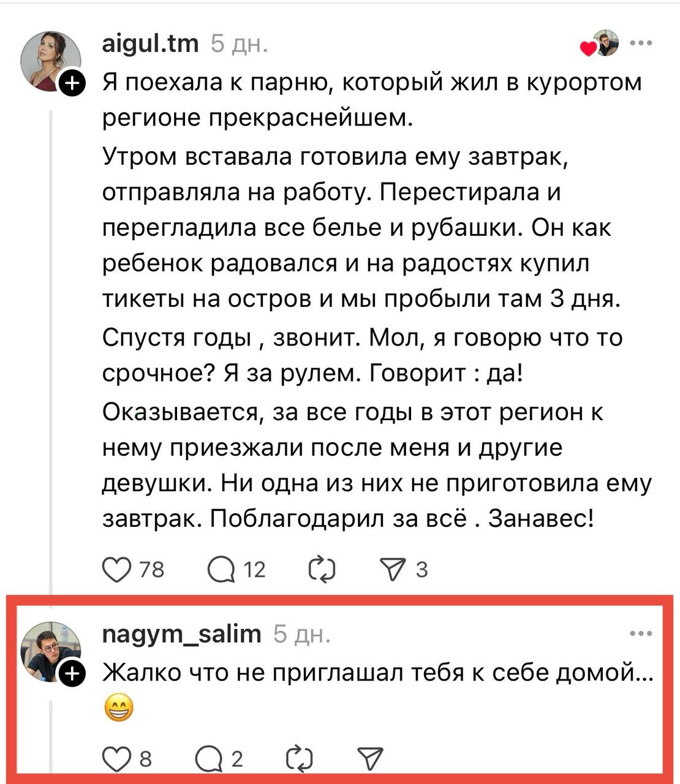
Task: Repost aigul.tm's post
Action: pyautogui.click(x=322, y=570)
